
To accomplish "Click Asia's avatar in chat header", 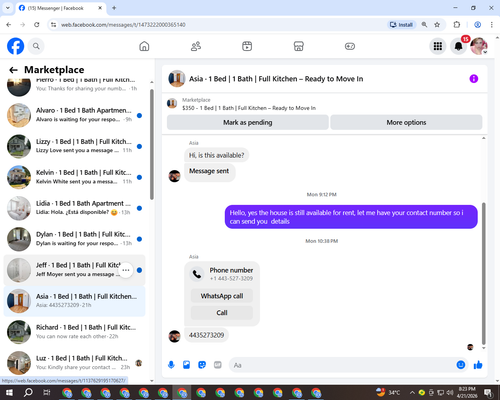I will 177,79.
